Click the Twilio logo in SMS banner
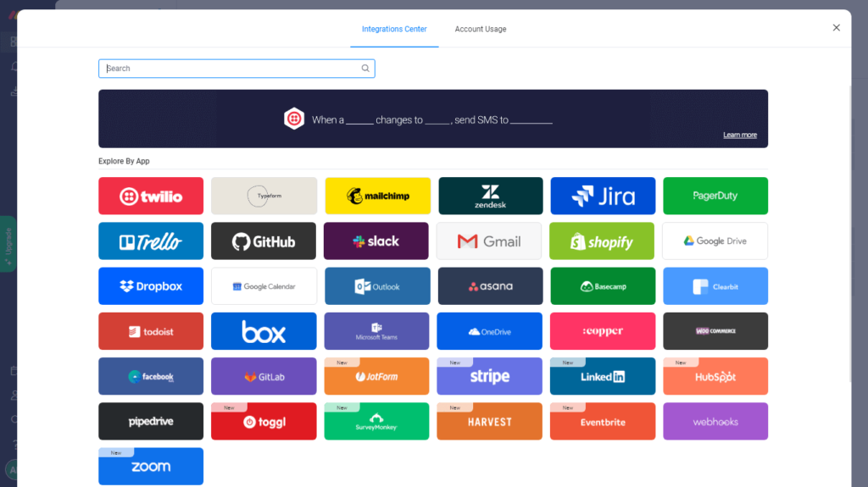Image resolution: width=868 pixels, height=487 pixels. point(294,119)
